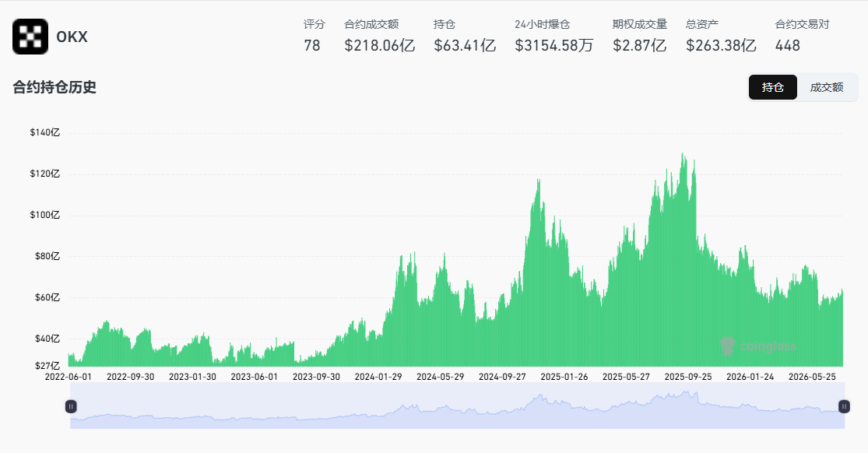Click the 2025-09-25 date axis label
The image size is (868, 453).
pos(689,377)
